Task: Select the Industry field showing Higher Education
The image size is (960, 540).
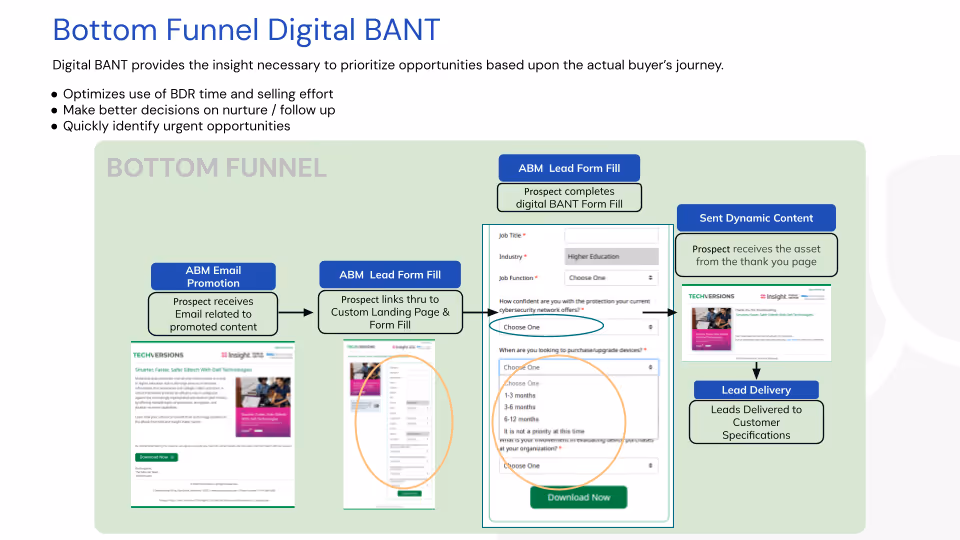Action: click(611, 257)
